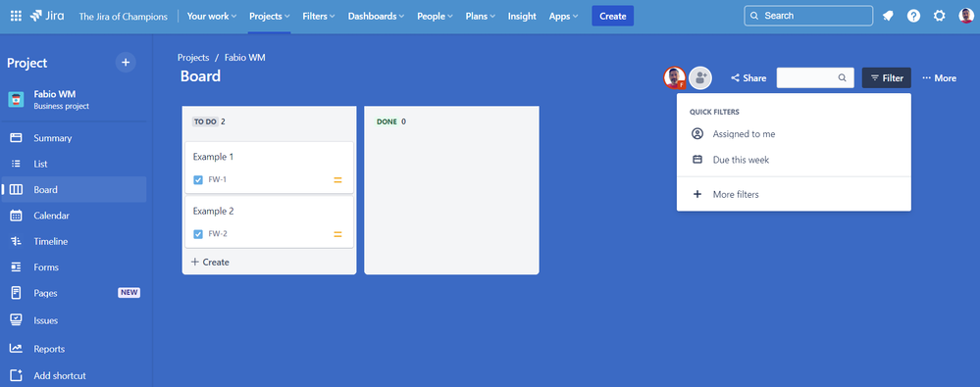Image resolution: width=980 pixels, height=387 pixels.
Task: Click the priority icon on FW-2
Action: click(x=337, y=235)
